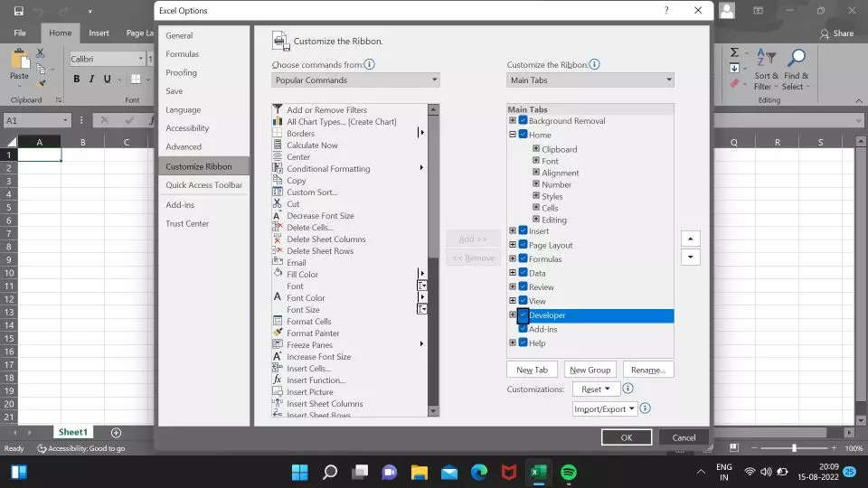The width and height of the screenshot is (868, 488).
Task: Toggle the Insert tab checkbox
Action: click(524, 230)
